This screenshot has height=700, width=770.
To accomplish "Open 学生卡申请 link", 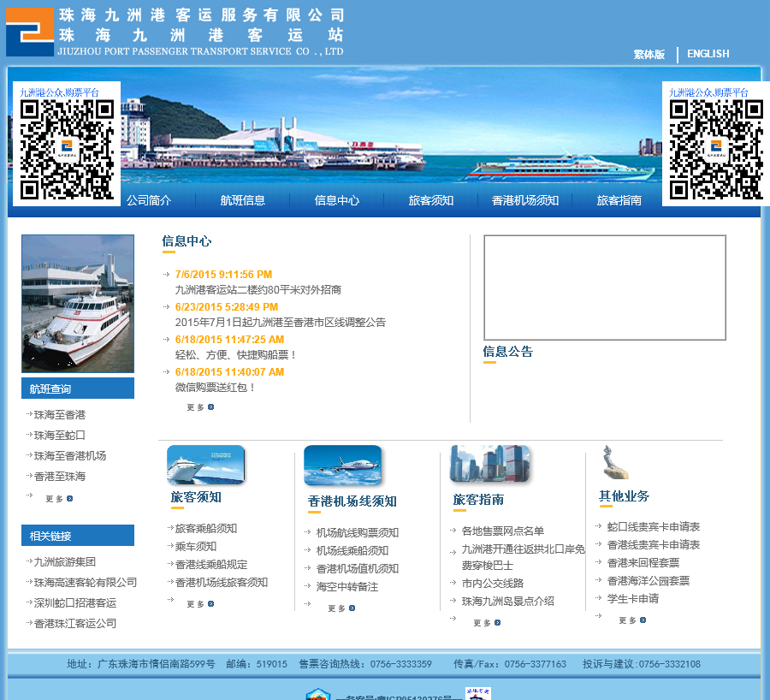I will tap(633, 599).
